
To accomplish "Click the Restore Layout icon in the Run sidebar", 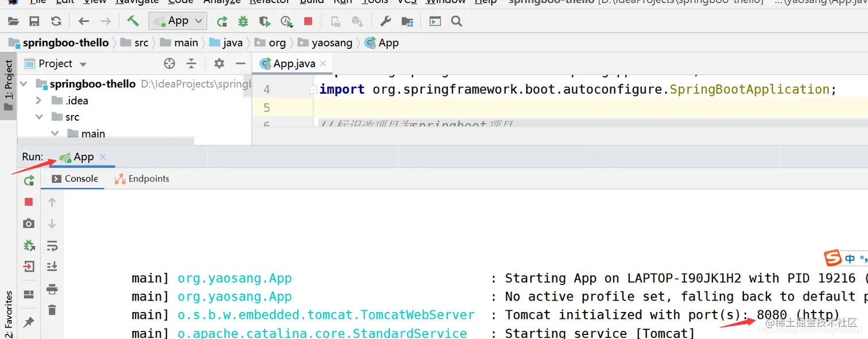I will pos(29,295).
